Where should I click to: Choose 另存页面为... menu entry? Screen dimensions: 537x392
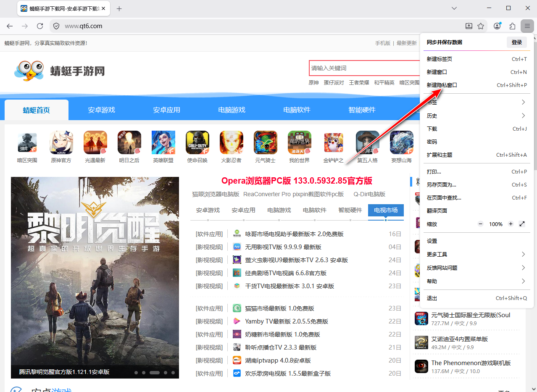477,184
